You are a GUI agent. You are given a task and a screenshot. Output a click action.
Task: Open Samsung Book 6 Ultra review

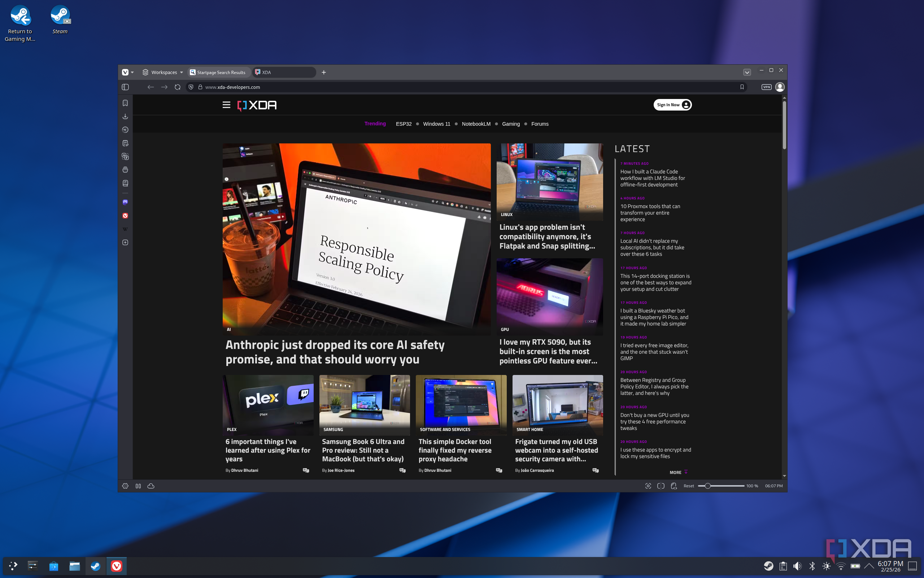click(x=363, y=450)
